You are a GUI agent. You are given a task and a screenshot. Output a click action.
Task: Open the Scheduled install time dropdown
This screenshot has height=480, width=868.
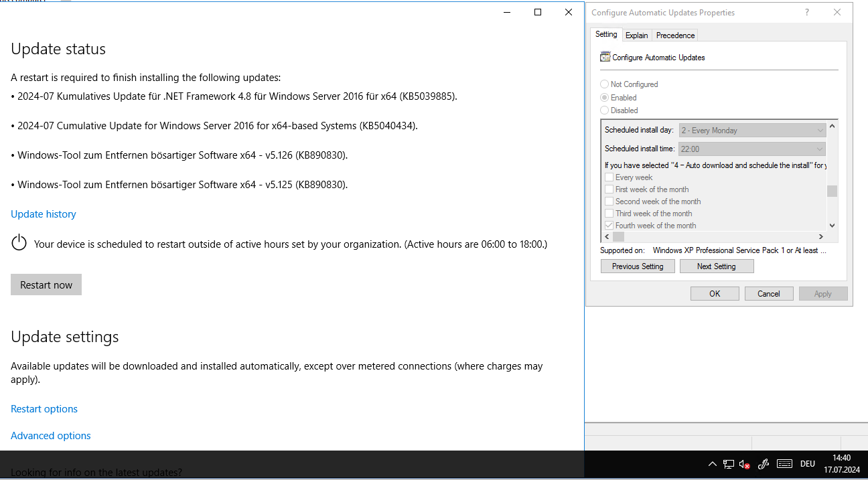(x=752, y=149)
